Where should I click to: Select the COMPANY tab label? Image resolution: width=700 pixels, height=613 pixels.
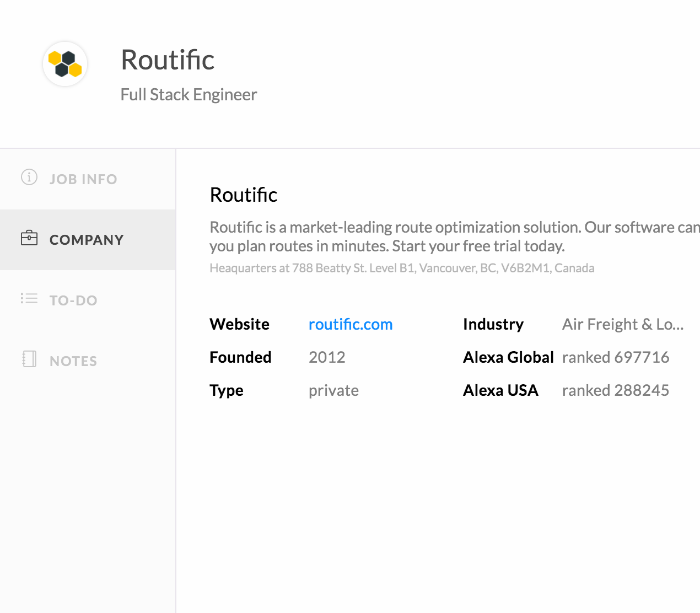click(x=87, y=240)
